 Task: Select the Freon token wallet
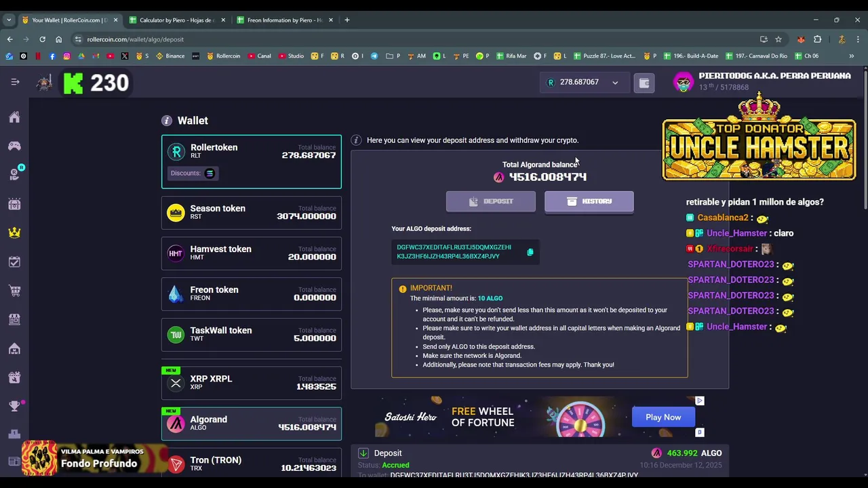(252, 294)
